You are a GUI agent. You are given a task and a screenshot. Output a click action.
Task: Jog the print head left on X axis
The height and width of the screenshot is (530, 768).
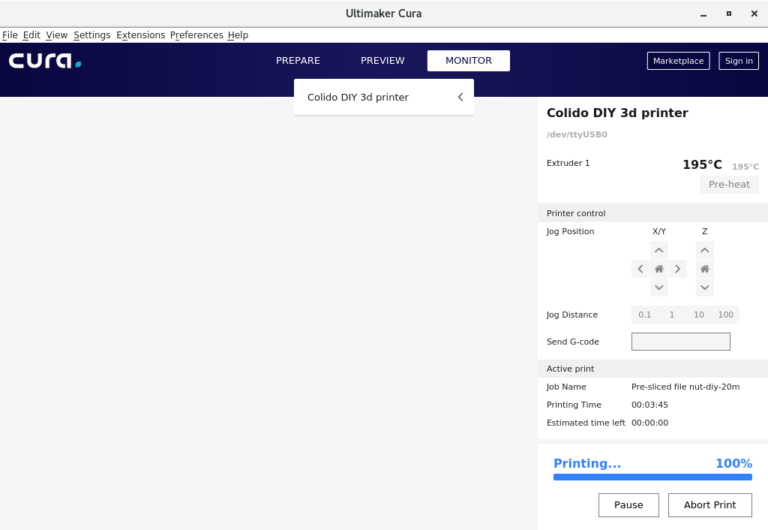[640, 269]
